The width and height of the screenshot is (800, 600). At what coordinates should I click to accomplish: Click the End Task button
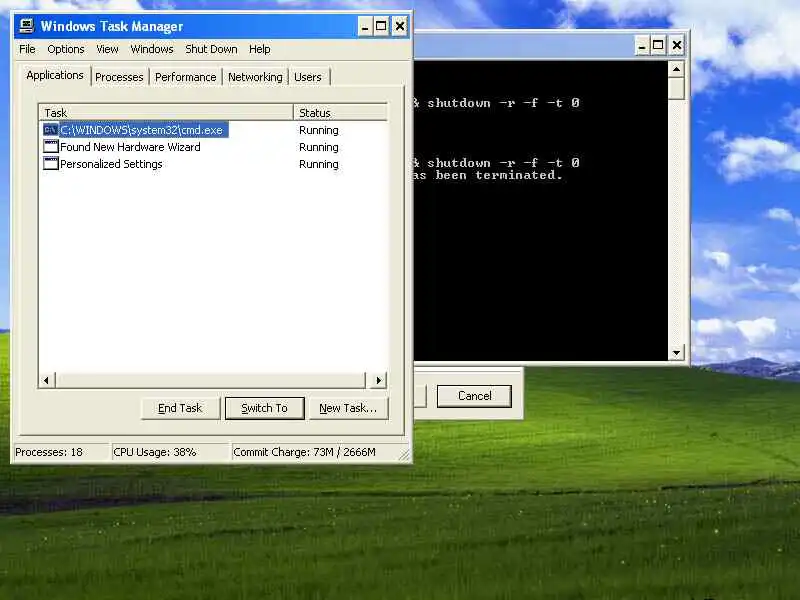(180, 408)
